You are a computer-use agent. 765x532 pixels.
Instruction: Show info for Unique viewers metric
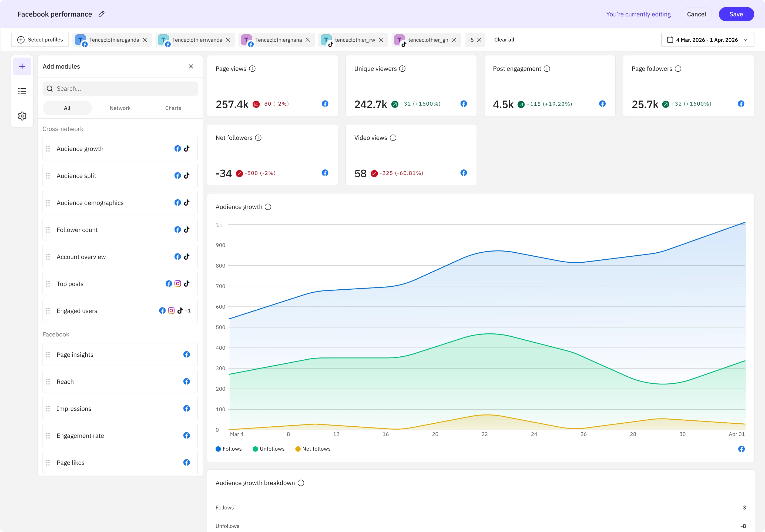click(402, 69)
